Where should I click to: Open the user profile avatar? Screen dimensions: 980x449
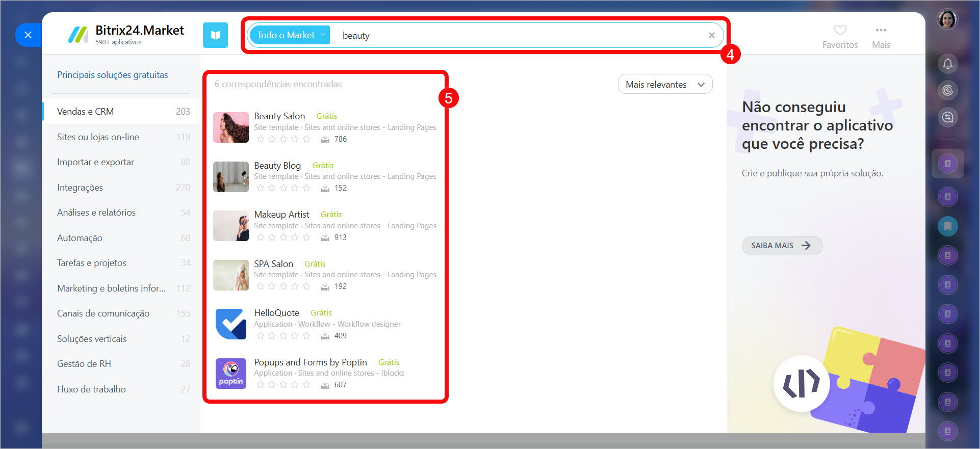(947, 20)
